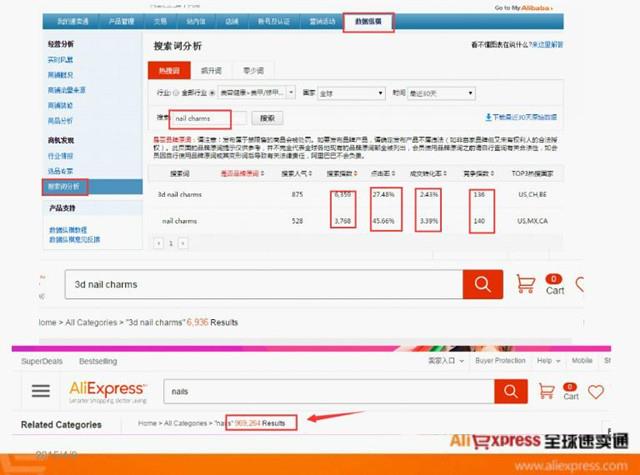Click the download last 30 days data link
Viewport: 640px width, 475px height.
(520, 117)
